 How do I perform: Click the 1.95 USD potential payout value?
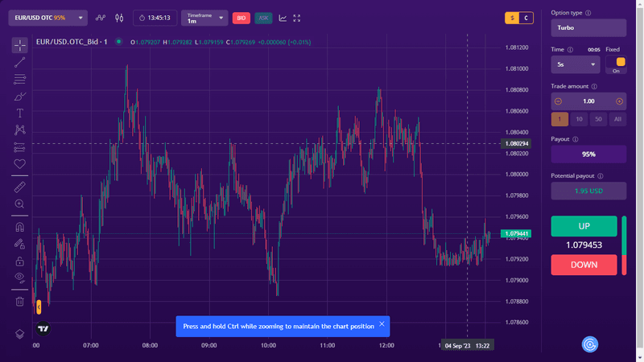click(588, 191)
